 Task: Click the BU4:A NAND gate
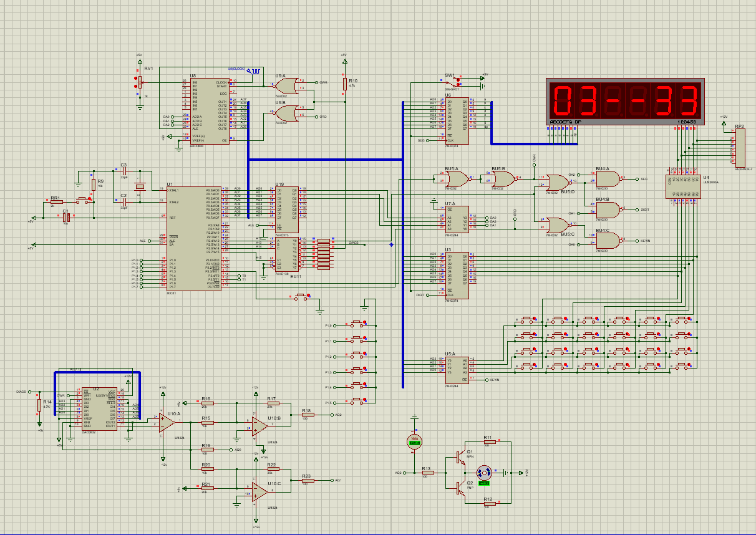609,179
